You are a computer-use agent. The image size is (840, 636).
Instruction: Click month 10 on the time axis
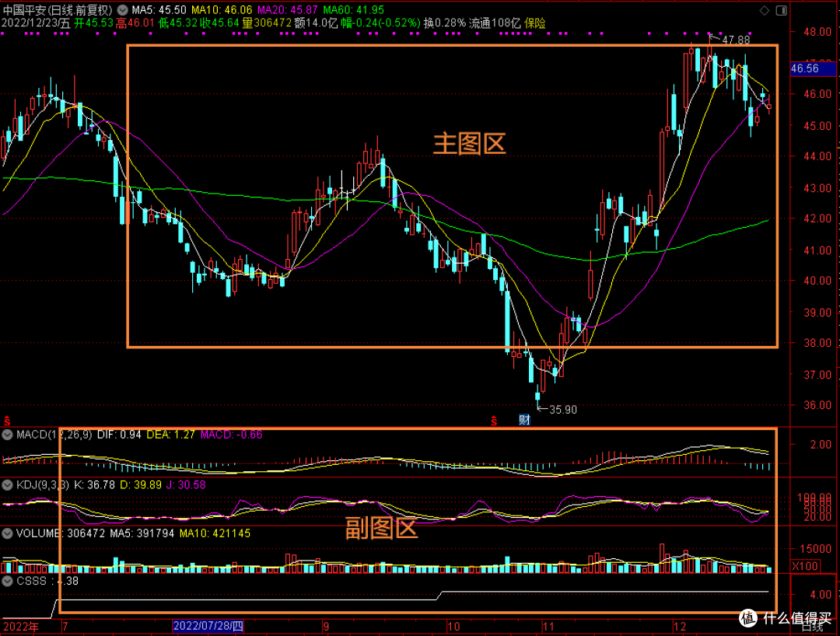point(453,627)
